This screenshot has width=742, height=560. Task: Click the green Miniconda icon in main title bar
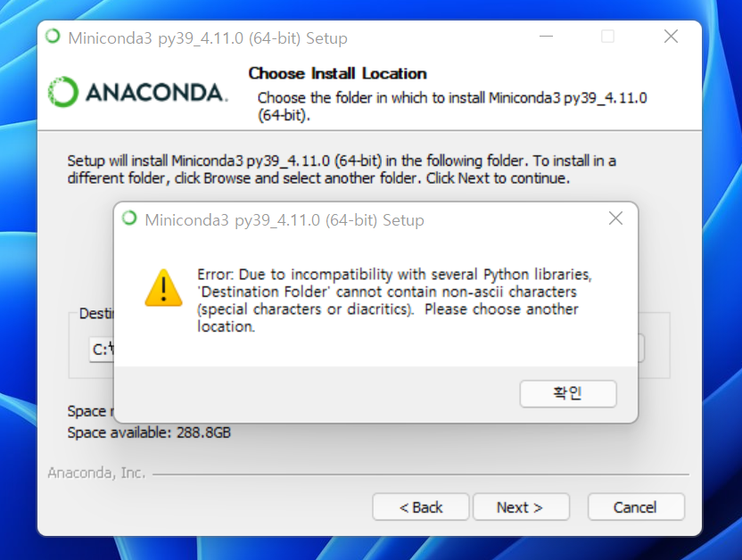point(53,37)
